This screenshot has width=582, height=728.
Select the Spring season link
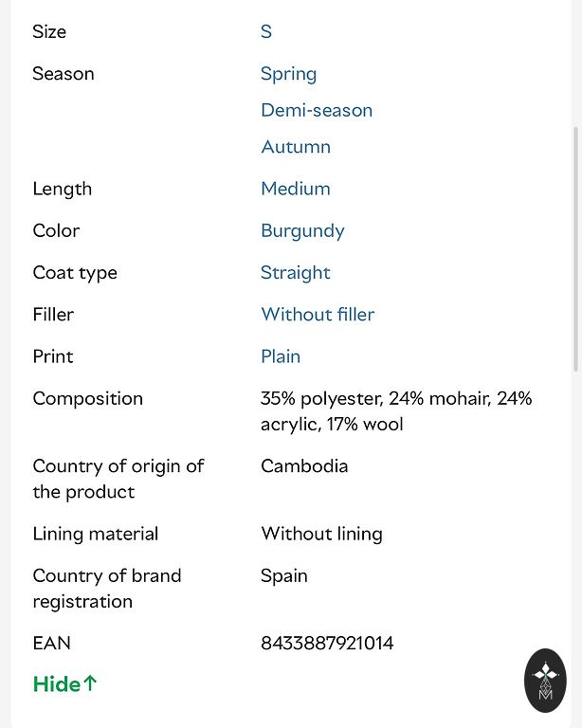(x=288, y=74)
